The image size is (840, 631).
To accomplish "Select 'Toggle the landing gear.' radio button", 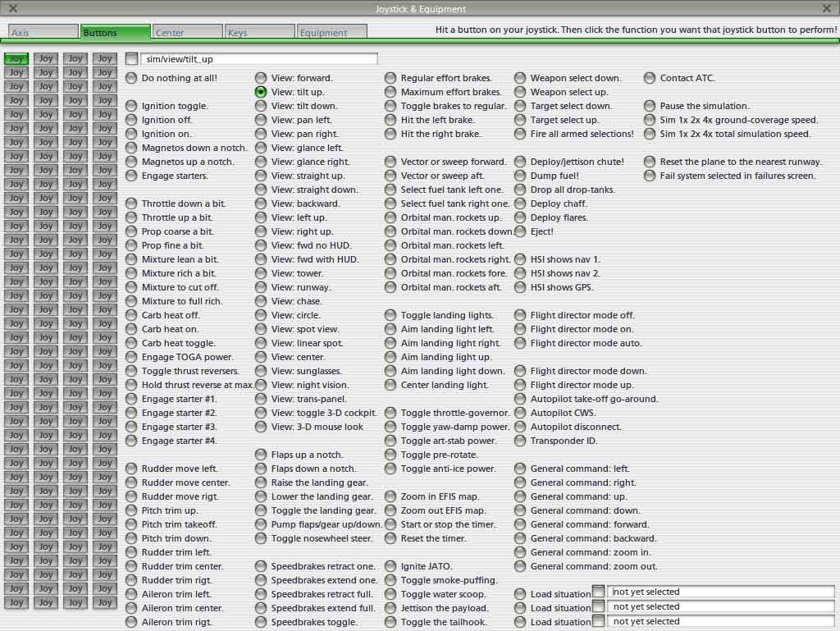I will (261, 510).
